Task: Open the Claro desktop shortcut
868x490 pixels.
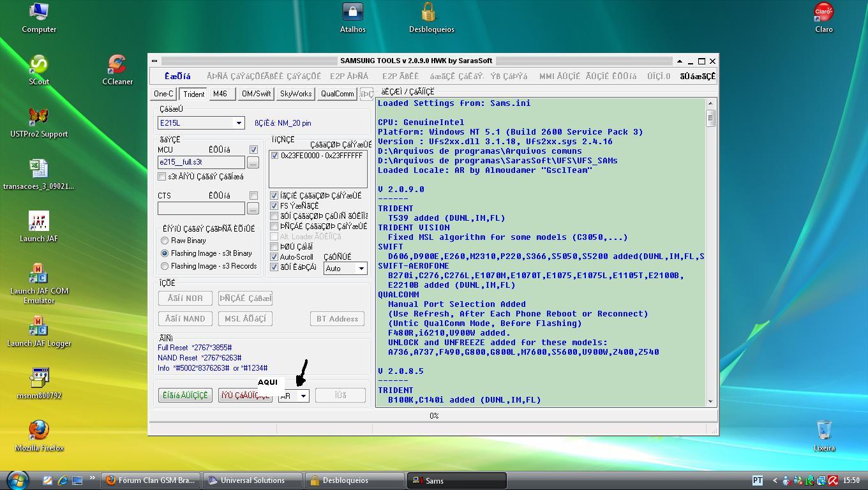Action: 824,17
